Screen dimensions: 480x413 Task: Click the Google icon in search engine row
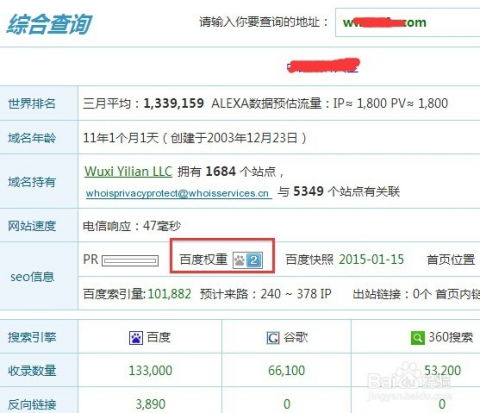[273, 338]
